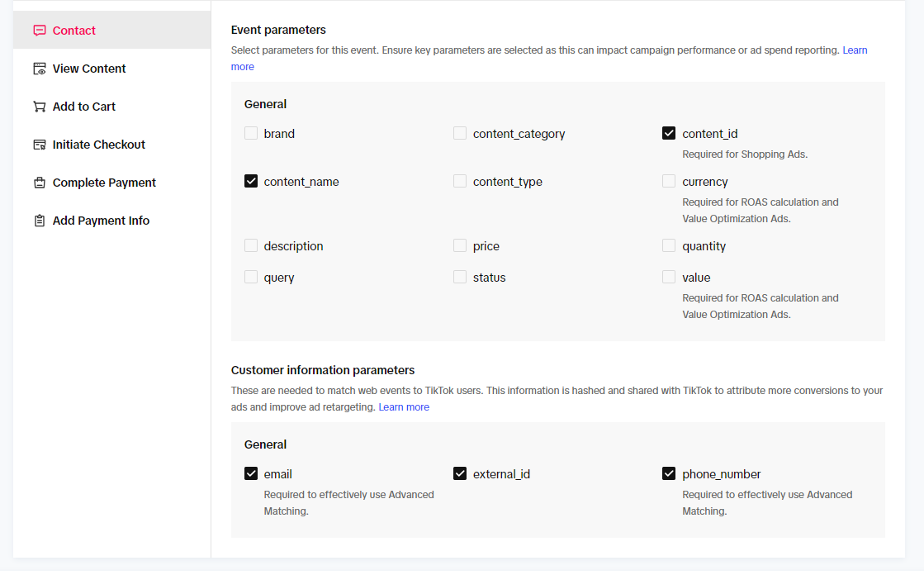The height and width of the screenshot is (575, 924).
Task: Click the Add Payment Info clipboard icon
Action: (40, 221)
